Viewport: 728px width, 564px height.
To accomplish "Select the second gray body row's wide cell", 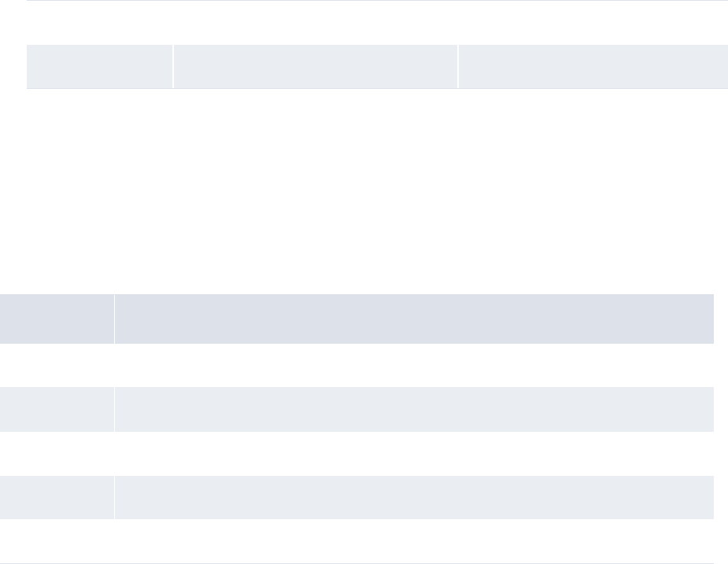I will point(414,497).
